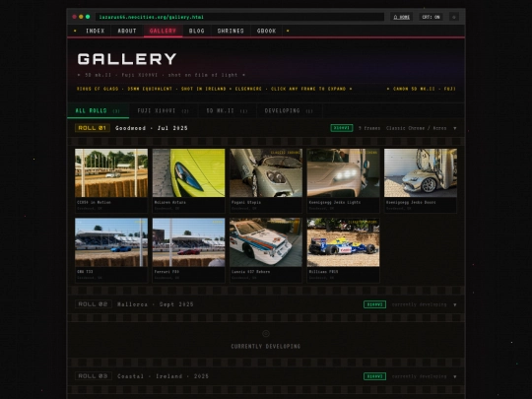Expand the Pagani Utopia frame
Viewport: 532px width, 399px height.
(x=266, y=172)
